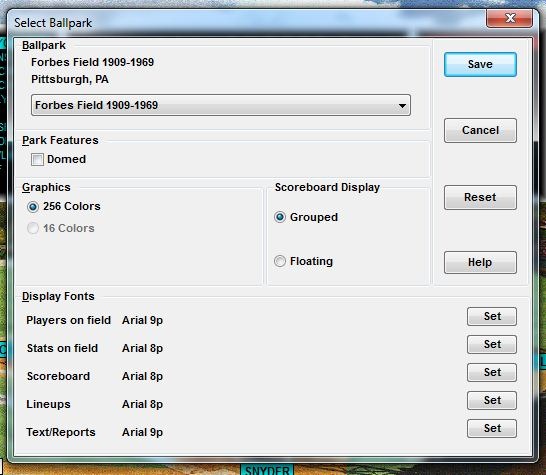Enable the Domed park feature checkbox
546x475 pixels.
37,159
